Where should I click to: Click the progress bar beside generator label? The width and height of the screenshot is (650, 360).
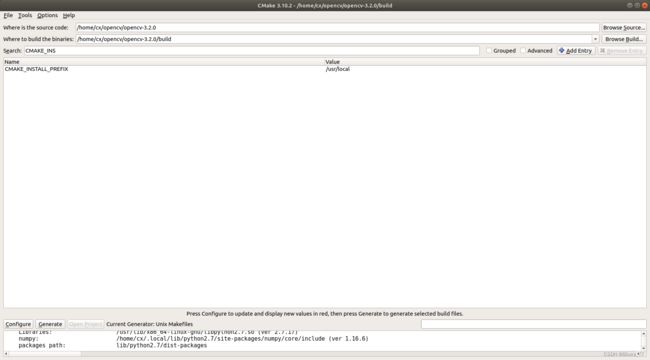click(x=533, y=324)
